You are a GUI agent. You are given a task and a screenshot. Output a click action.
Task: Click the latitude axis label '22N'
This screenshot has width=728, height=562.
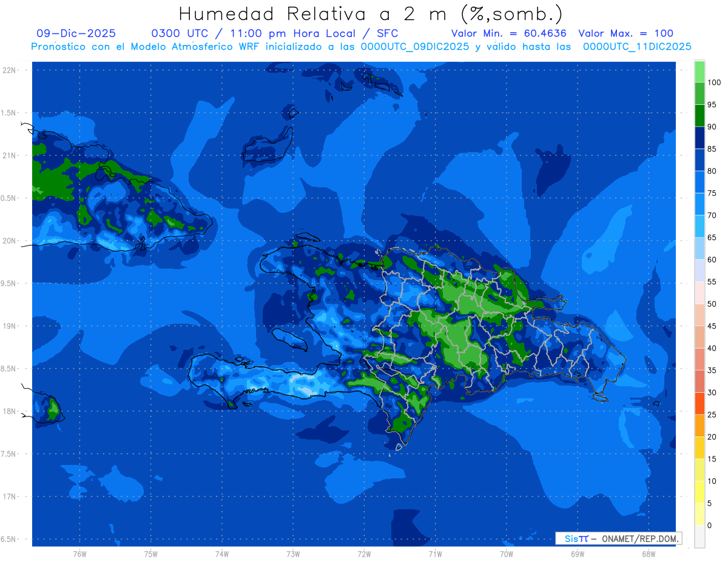(9, 70)
